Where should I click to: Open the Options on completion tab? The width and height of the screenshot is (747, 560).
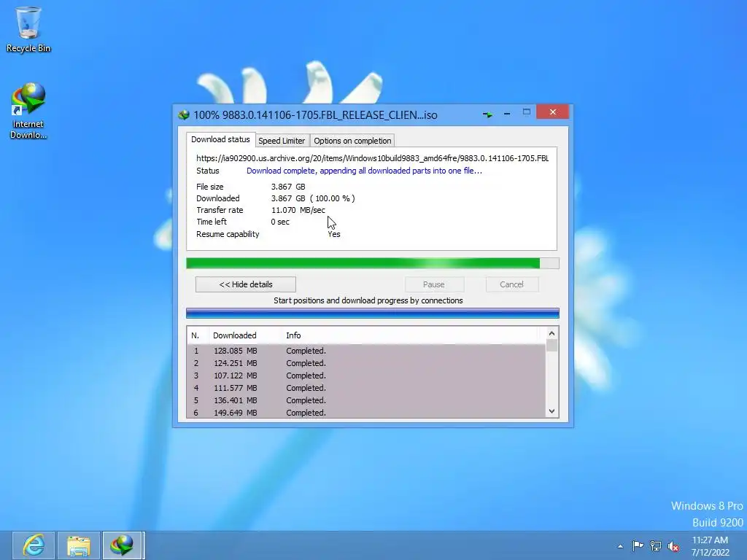(x=352, y=141)
